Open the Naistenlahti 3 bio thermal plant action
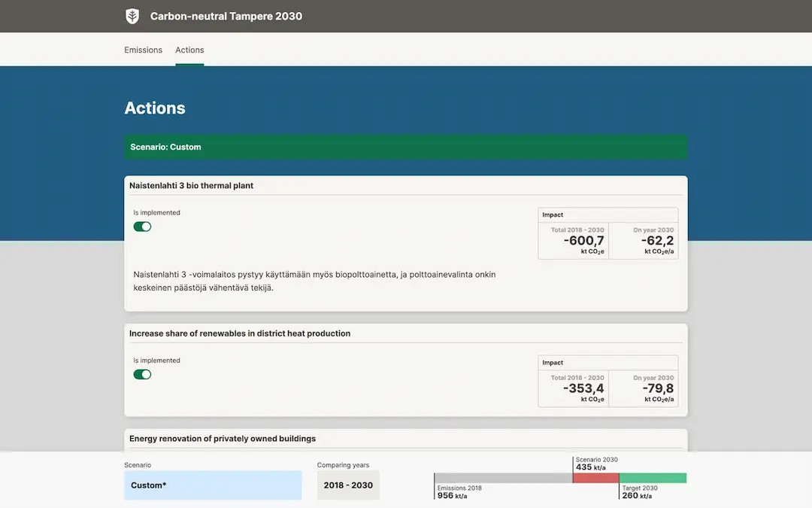 [191, 186]
